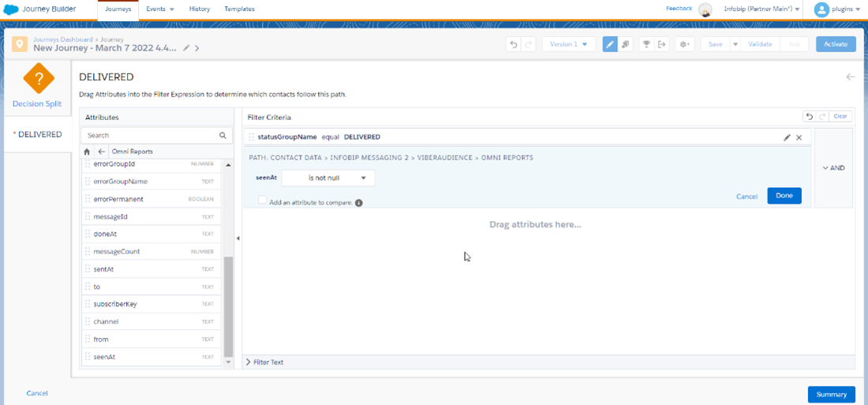Click the attribute Search input field
The image size is (868, 405).
click(152, 135)
